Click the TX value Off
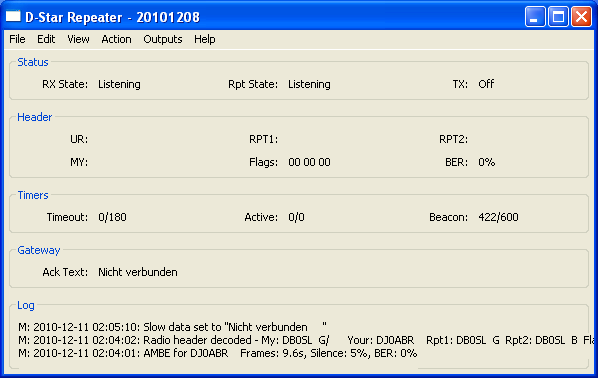Image resolution: width=598 pixels, height=378 pixels. [x=486, y=84]
